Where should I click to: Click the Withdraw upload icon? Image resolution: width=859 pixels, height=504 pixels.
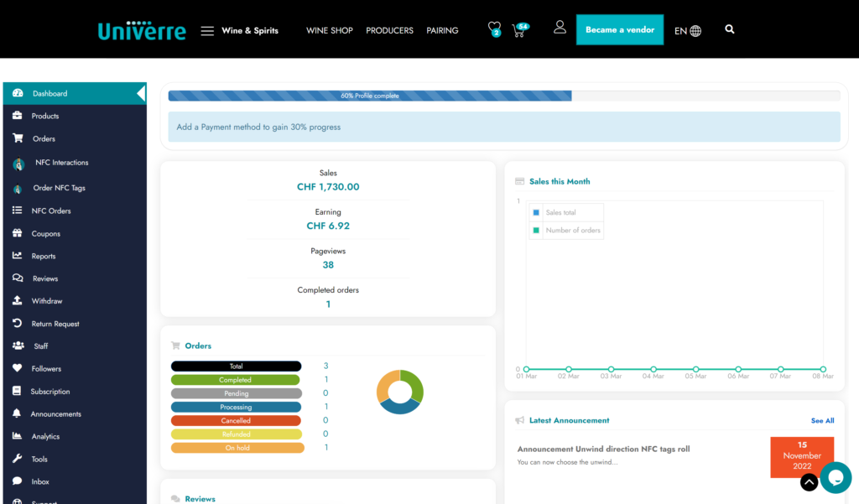18,301
